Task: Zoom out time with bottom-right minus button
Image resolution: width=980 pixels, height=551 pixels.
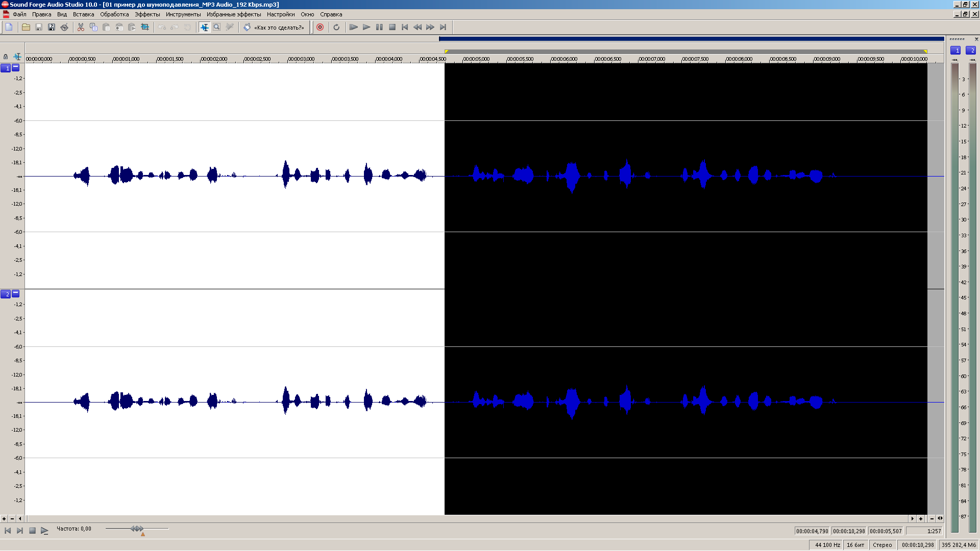Action: (x=932, y=518)
